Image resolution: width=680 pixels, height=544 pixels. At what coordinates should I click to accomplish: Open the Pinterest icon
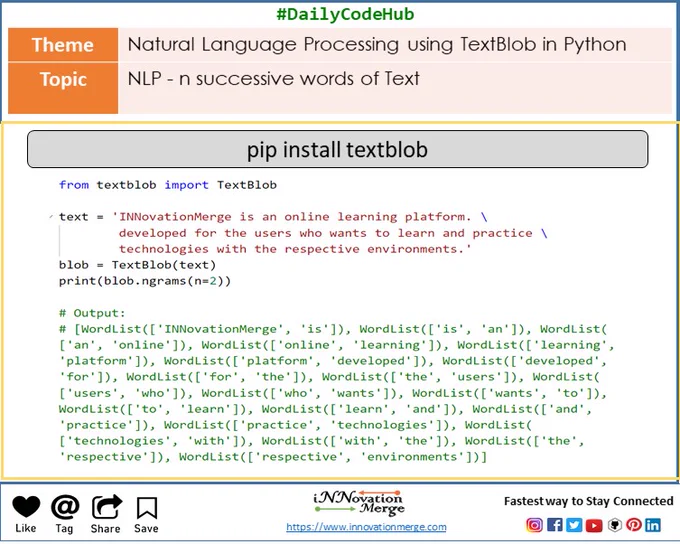[x=634, y=525]
